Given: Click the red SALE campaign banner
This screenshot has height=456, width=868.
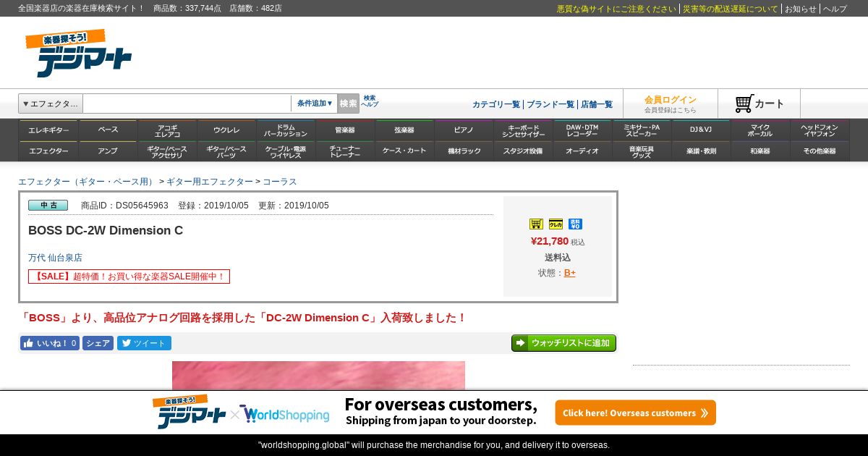Looking at the screenshot, I should [129, 276].
